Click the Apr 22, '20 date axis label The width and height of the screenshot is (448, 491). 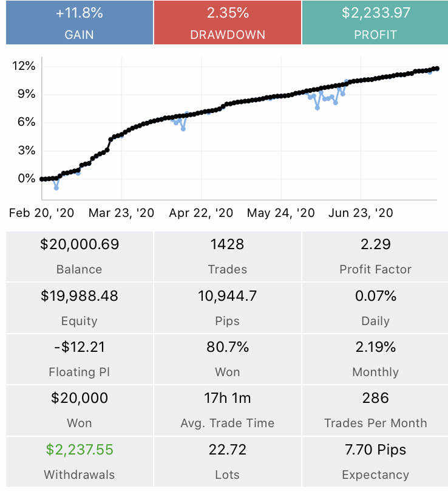point(201,213)
